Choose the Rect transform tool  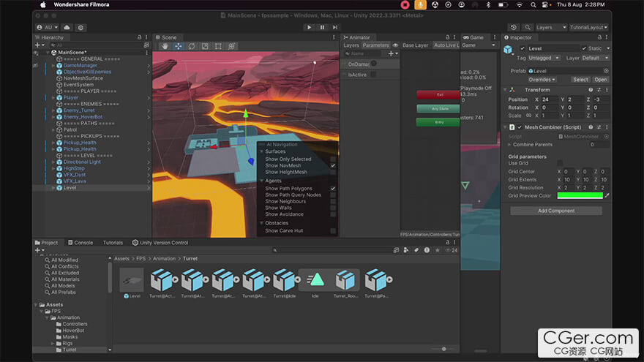(219, 46)
